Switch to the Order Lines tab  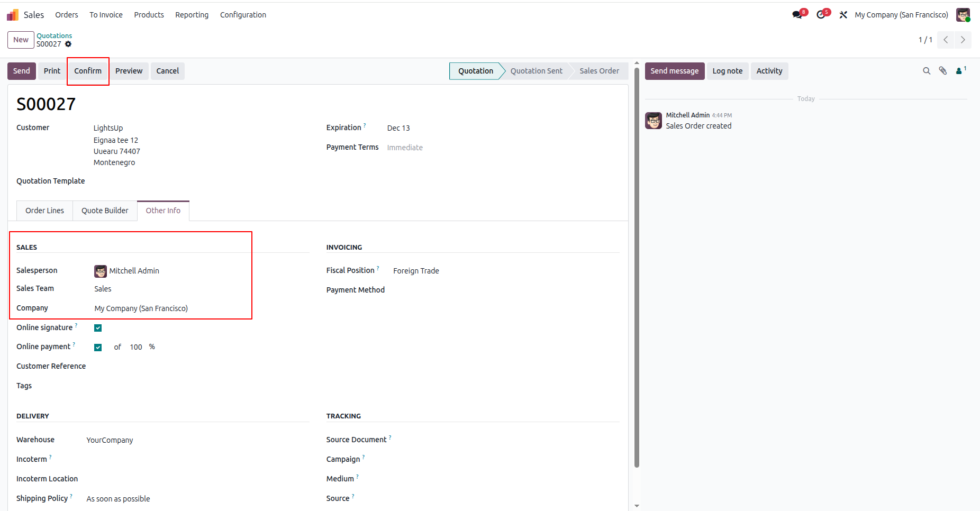pyautogui.click(x=44, y=211)
